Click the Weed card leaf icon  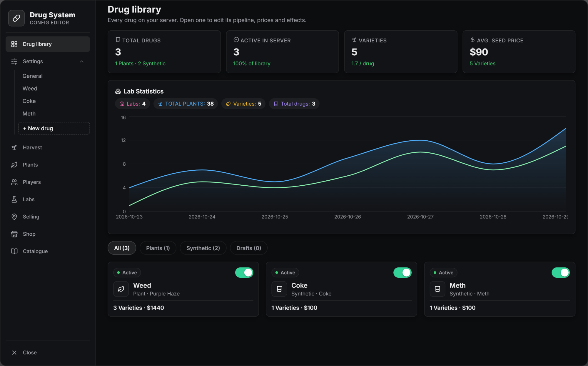tap(121, 289)
